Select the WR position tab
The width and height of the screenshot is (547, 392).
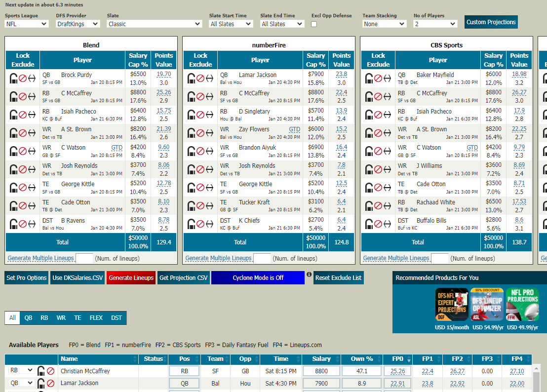pyautogui.click(x=61, y=318)
